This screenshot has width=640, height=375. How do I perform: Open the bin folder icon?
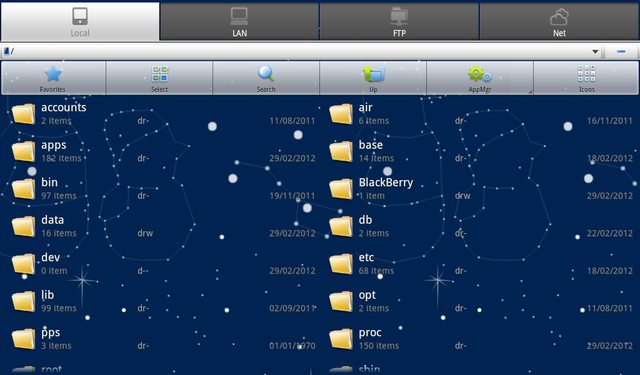23,189
